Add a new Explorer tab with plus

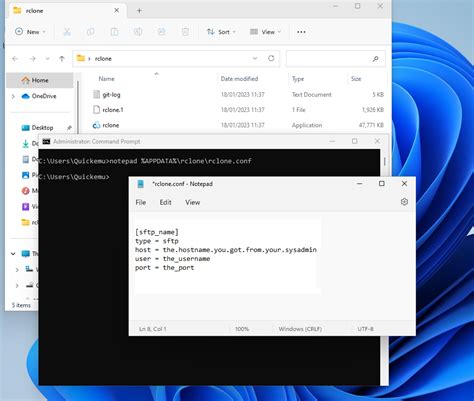139,11
